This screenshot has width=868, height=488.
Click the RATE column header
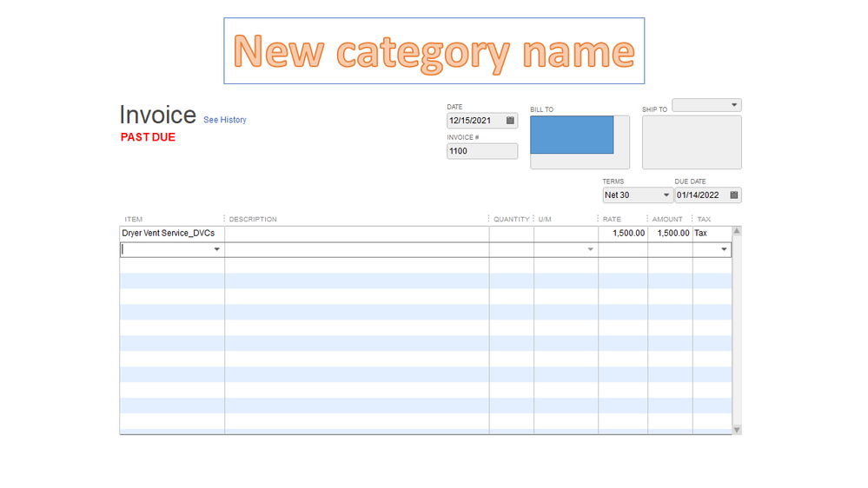pos(612,219)
